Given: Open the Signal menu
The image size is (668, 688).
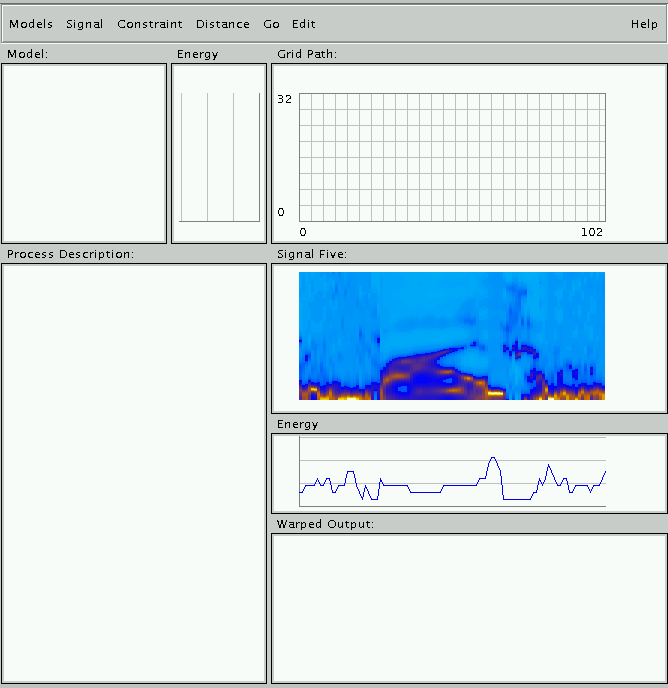Looking at the screenshot, I should [x=84, y=24].
